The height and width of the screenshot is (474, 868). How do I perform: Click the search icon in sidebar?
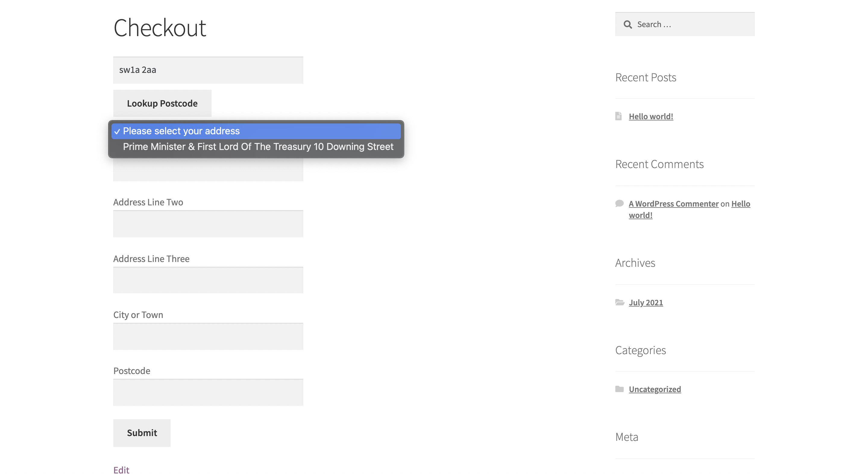point(627,24)
